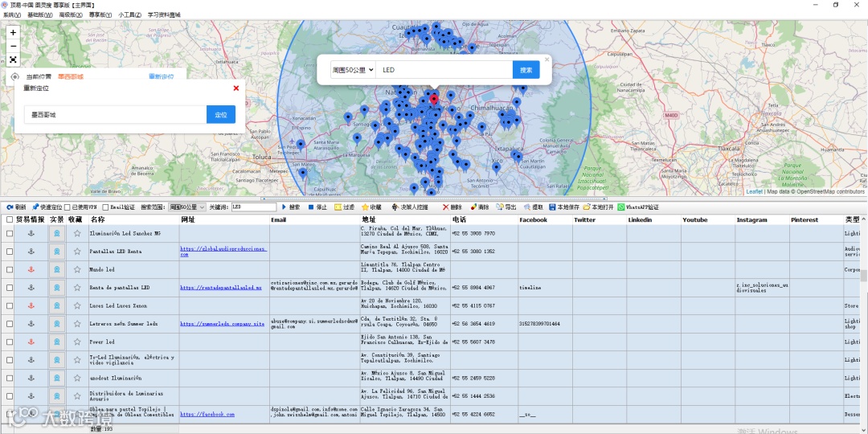The width and height of the screenshot is (868, 434).
Task: Click the 清除 clear toolbar icon
Action: point(479,207)
